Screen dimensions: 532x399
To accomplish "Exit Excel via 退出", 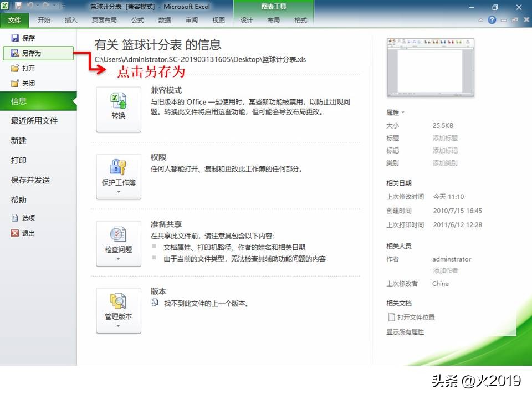I will [x=23, y=233].
